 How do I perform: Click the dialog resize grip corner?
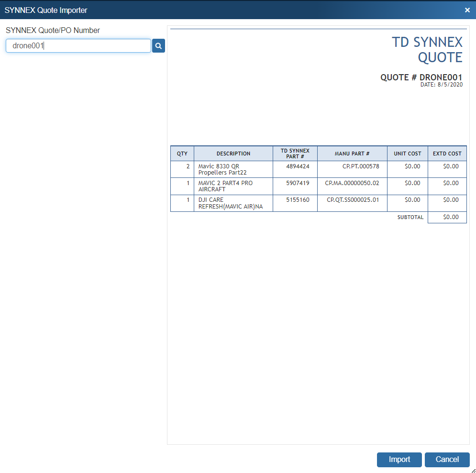473,470
